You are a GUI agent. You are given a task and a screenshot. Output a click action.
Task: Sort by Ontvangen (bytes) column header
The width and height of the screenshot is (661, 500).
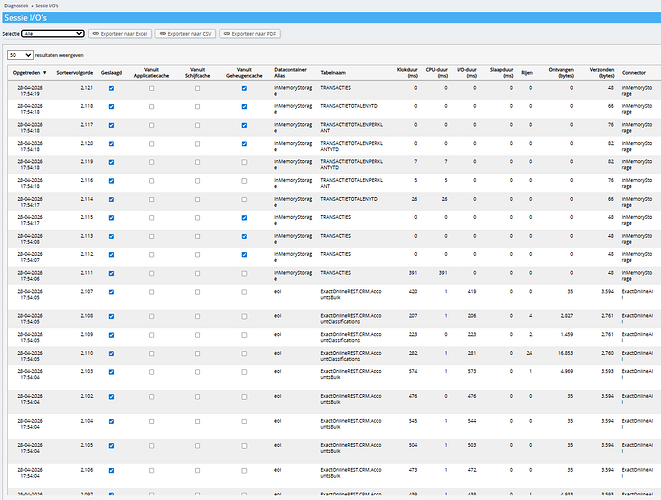point(561,73)
